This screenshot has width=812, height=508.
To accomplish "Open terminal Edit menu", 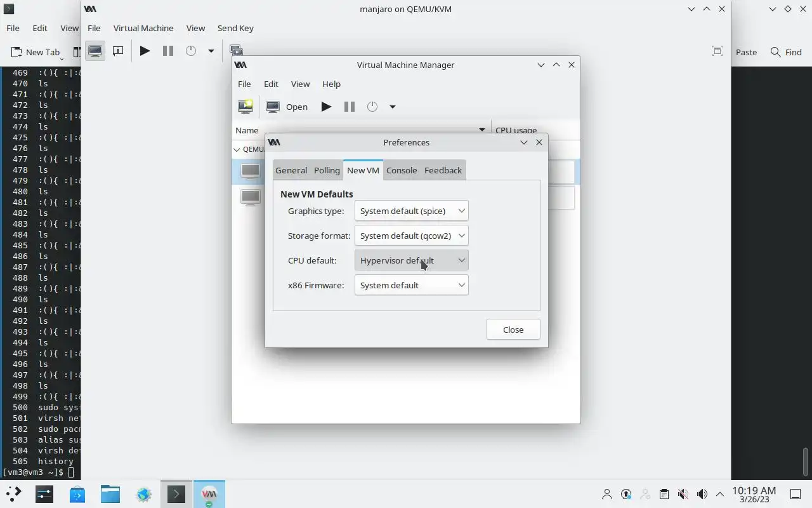I will tap(39, 28).
